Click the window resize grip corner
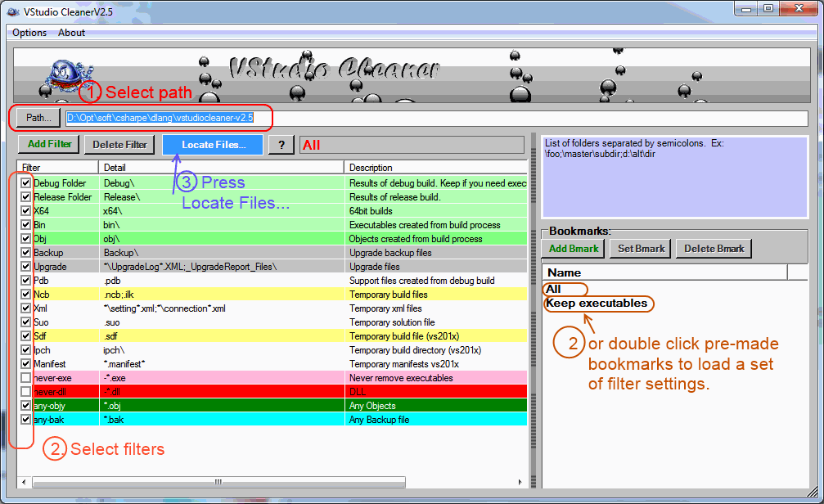The width and height of the screenshot is (824, 504). 813,493
